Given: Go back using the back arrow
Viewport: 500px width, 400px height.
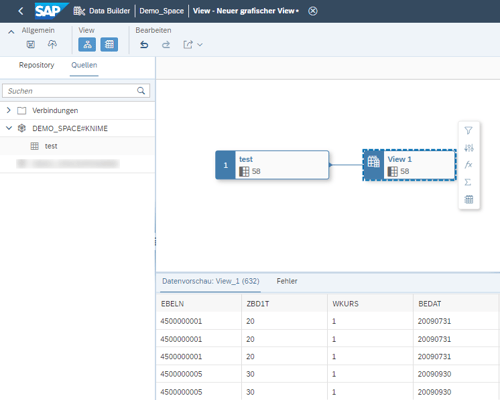Looking at the screenshot, I should coord(21,11).
